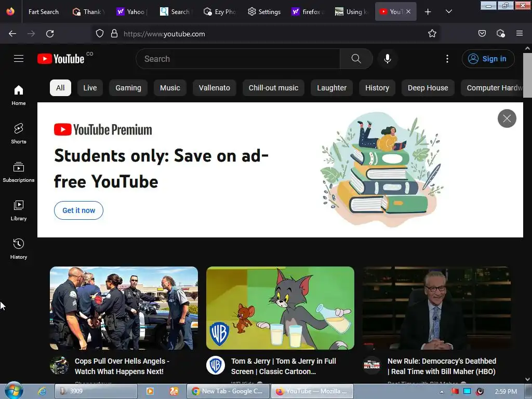Click the search magnifier button
The image size is (532, 399).
356,59
